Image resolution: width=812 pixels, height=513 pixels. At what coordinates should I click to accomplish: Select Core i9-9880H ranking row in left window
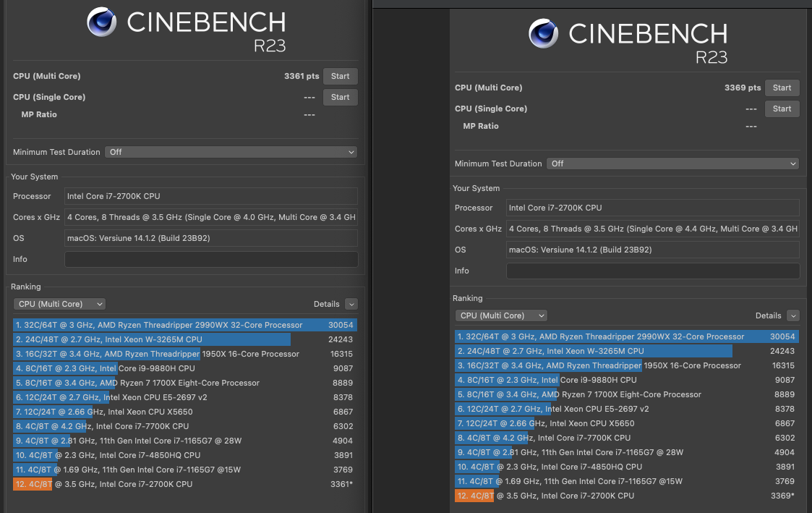tap(185, 368)
